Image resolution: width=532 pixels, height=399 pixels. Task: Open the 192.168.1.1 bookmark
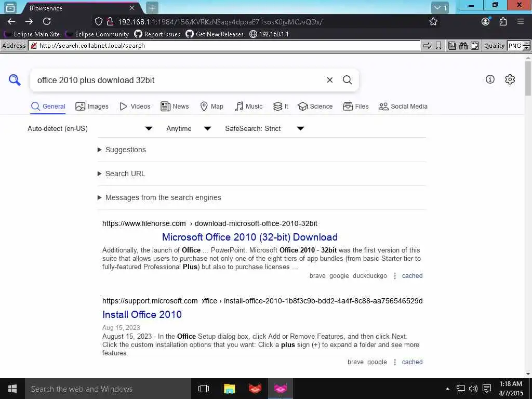tap(269, 34)
